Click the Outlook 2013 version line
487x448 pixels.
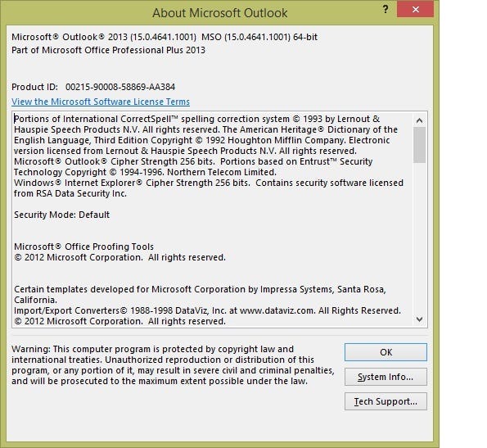click(165, 37)
